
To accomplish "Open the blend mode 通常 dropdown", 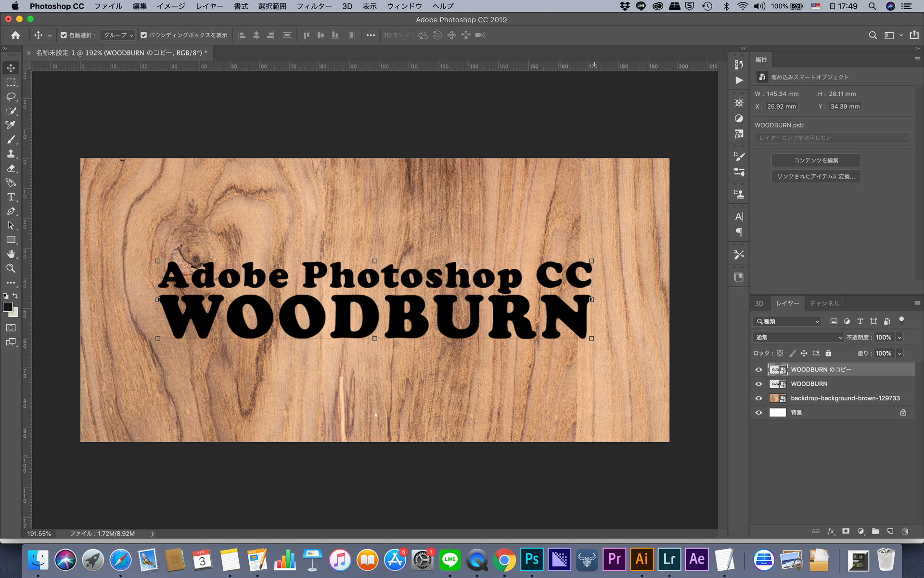I will pyautogui.click(x=798, y=337).
